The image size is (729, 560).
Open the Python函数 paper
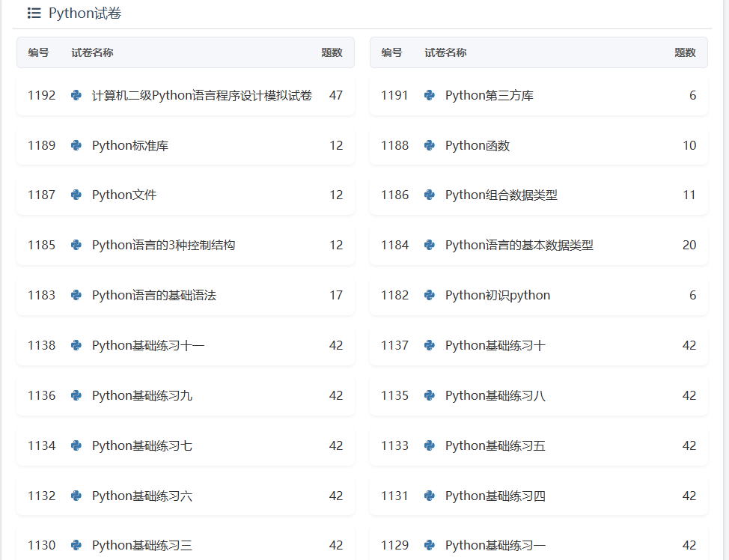[478, 145]
